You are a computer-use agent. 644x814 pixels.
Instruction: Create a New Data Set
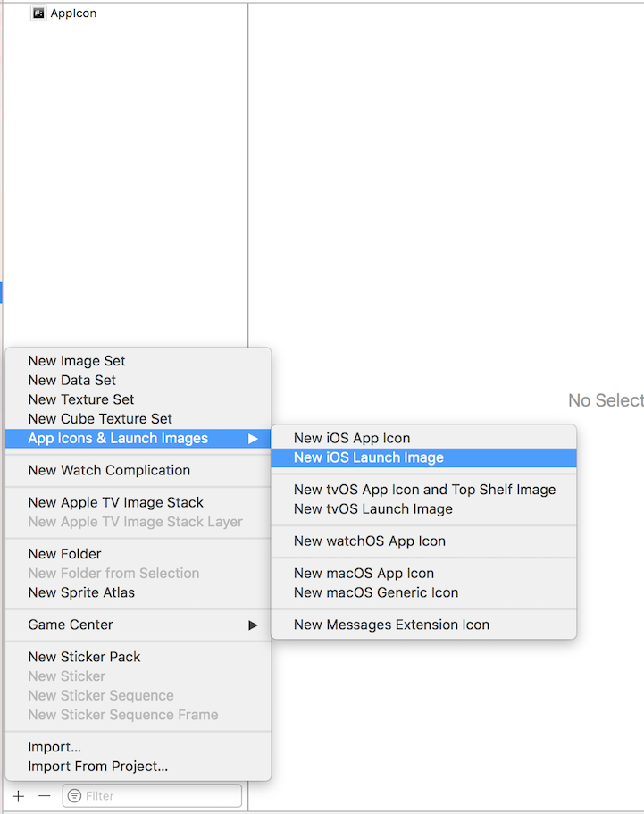coord(72,380)
